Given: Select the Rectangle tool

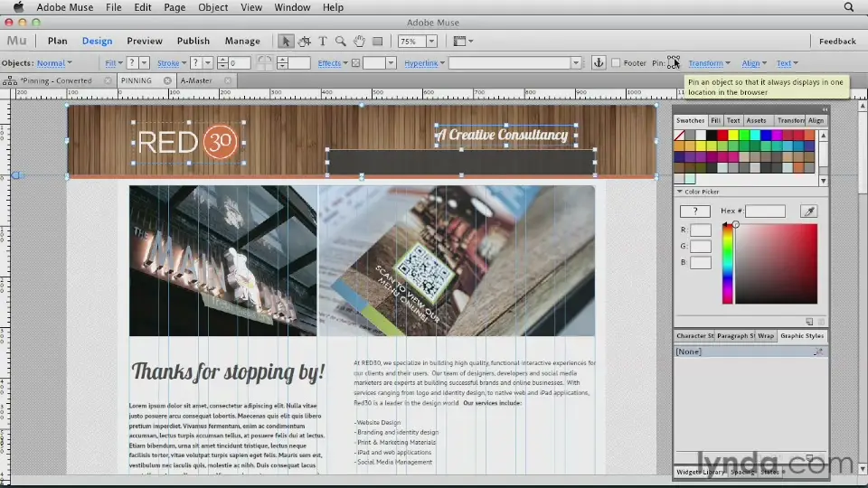Looking at the screenshot, I should (x=378, y=41).
